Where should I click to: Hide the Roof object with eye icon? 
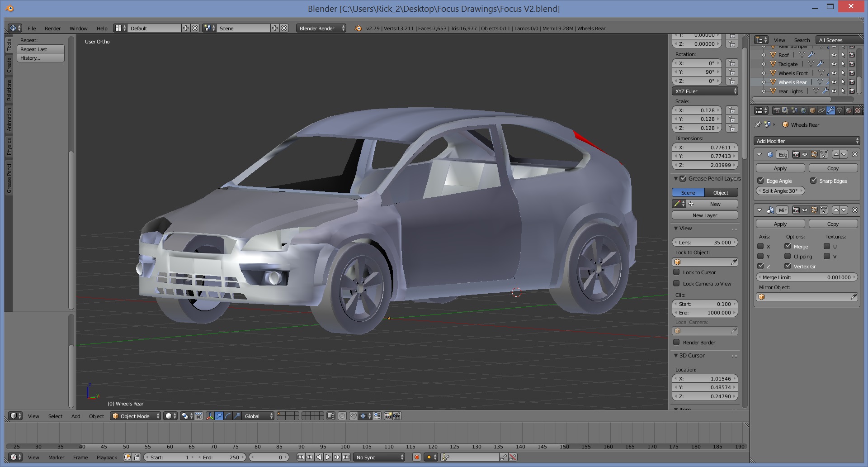834,55
